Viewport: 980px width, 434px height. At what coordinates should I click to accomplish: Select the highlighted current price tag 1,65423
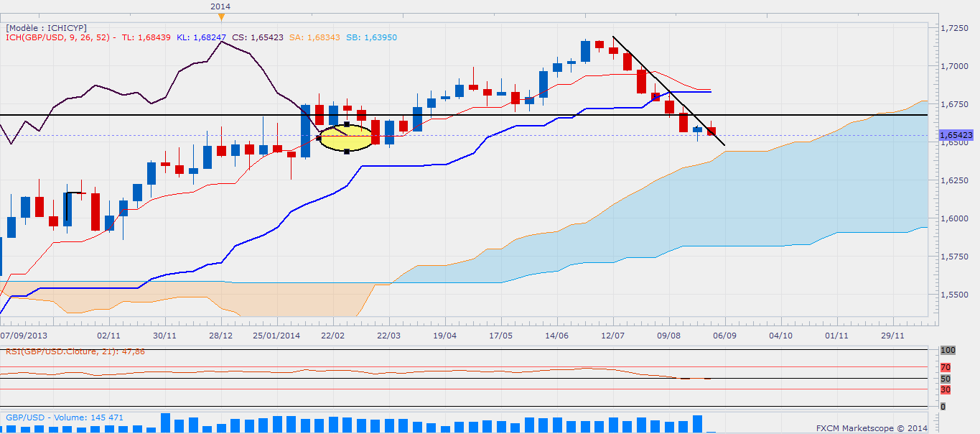coord(956,134)
